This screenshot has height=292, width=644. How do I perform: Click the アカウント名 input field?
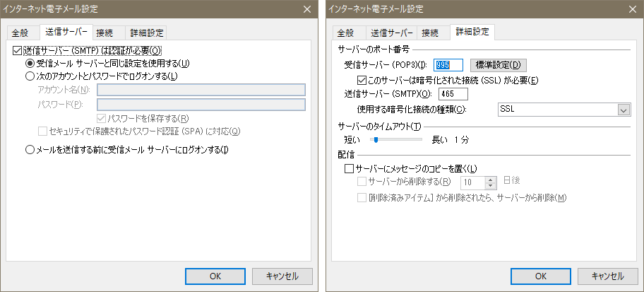coord(201,90)
